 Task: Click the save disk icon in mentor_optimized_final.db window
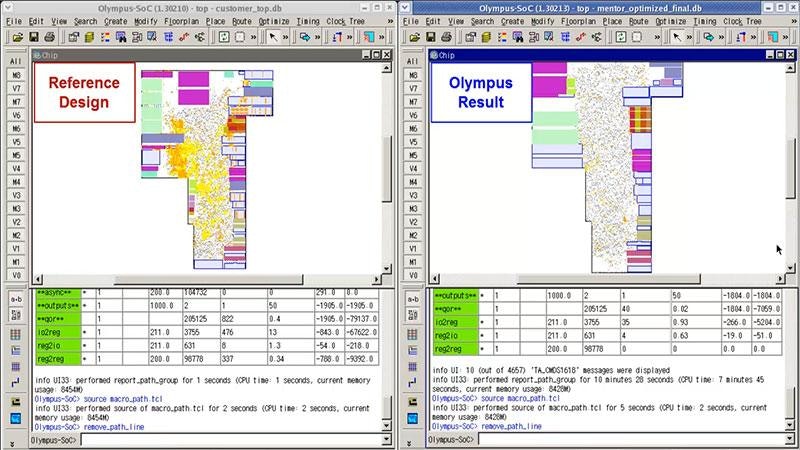click(431, 37)
